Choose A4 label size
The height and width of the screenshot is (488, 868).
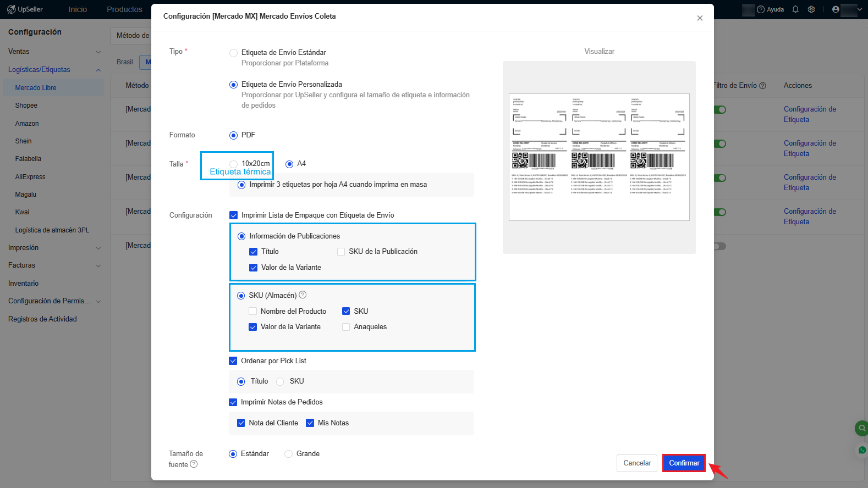pyautogui.click(x=289, y=164)
